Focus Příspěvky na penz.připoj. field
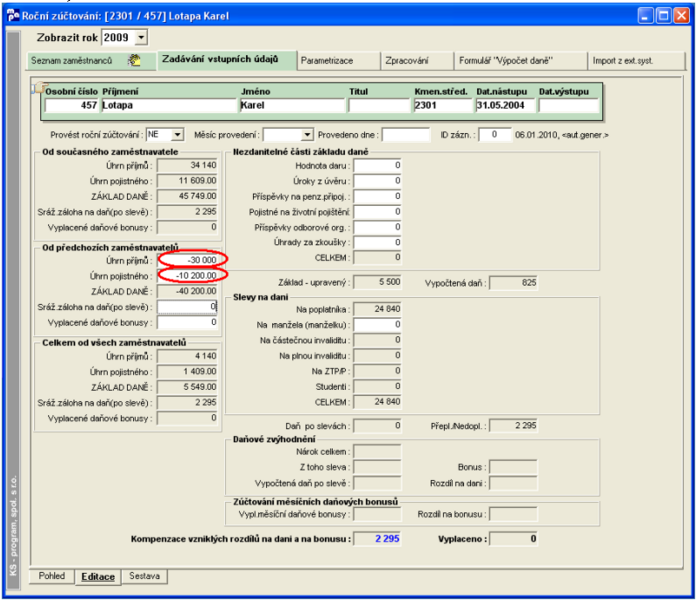The width and height of the screenshot is (696, 600). click(x=377, y=196)
